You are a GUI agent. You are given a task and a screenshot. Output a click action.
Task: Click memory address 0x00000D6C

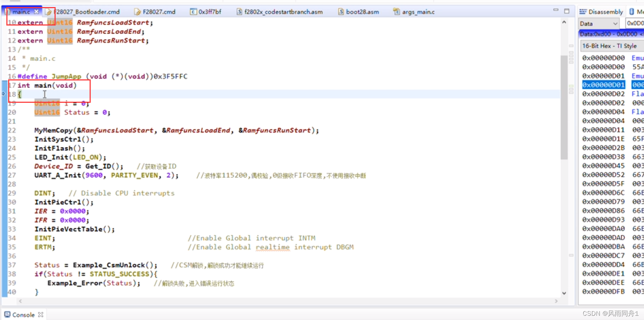(604, 192)
